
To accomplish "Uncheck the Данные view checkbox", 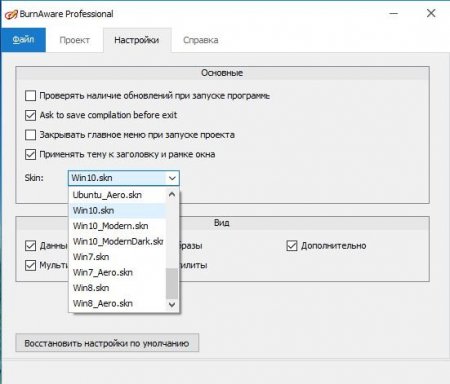I will pyautogui.click(x=30, y=246).
